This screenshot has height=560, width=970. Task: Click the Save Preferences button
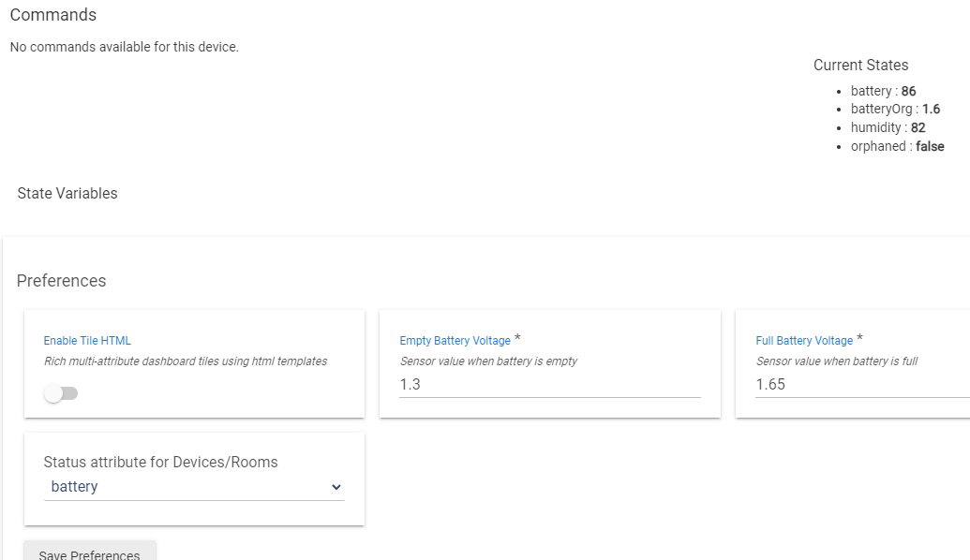(89, 553)
